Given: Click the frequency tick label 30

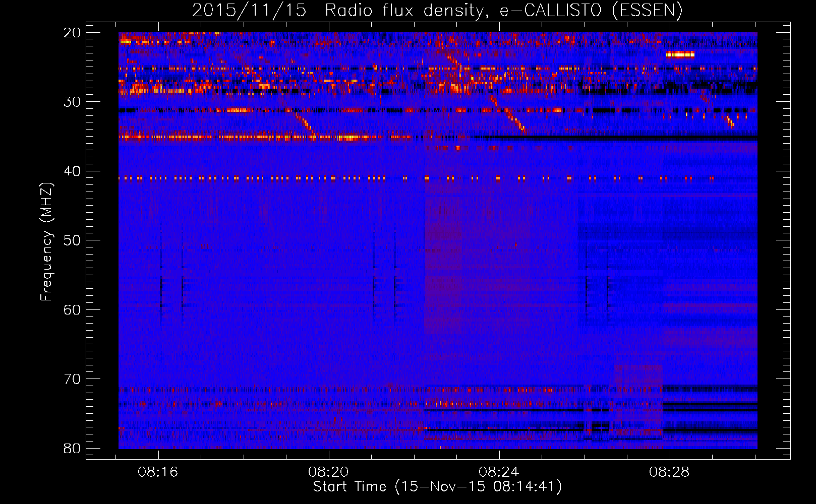Looking at the screenshot, I should tap(73, 102).
